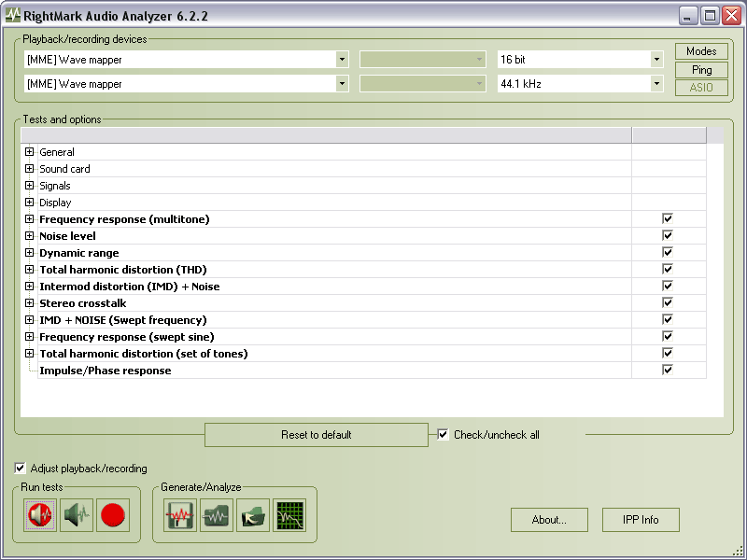The height and width of the screenshot is (560, 747).
Task: Open the IPP Info dialog button
Action: (640, 520)
